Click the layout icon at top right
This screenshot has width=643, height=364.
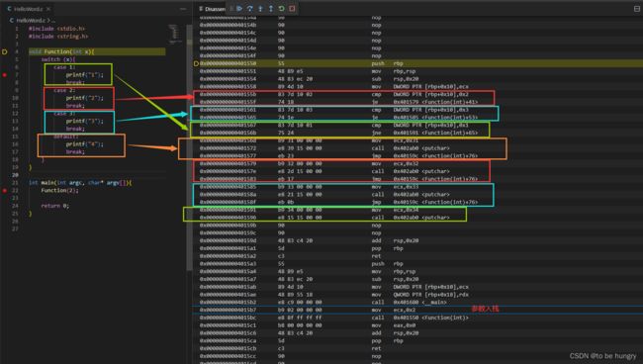click(x=637, y=9)
